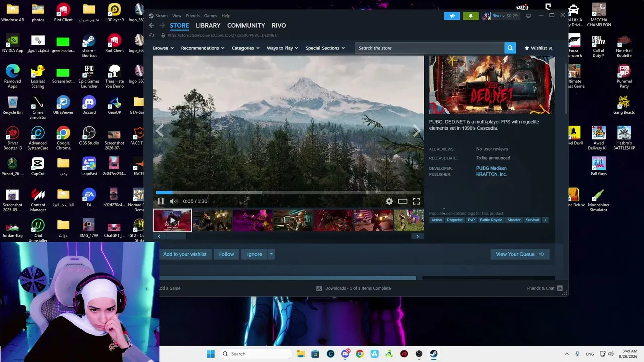Enter fullscreen for the trailer
The height and width of the screenshot is (362, 644).
click(x=416, y=201)
